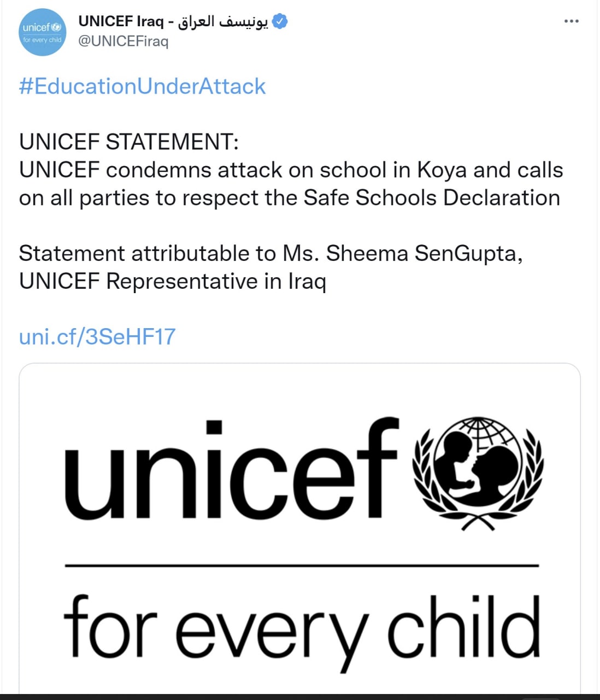Open the #EducationUnderAttack hashtag
The width and height of the screenshot is (600, 700).
click(142, 86)
